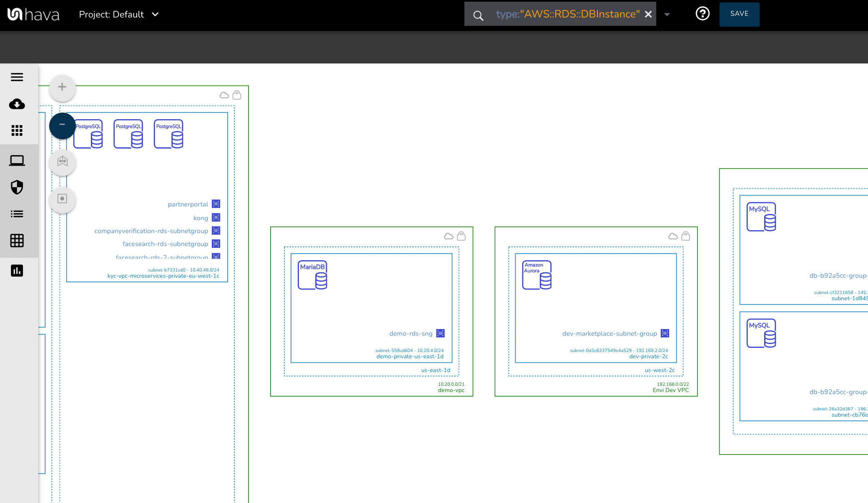Click the 192.168.0.0/22 VPC CIDR text

pos(673,385)
